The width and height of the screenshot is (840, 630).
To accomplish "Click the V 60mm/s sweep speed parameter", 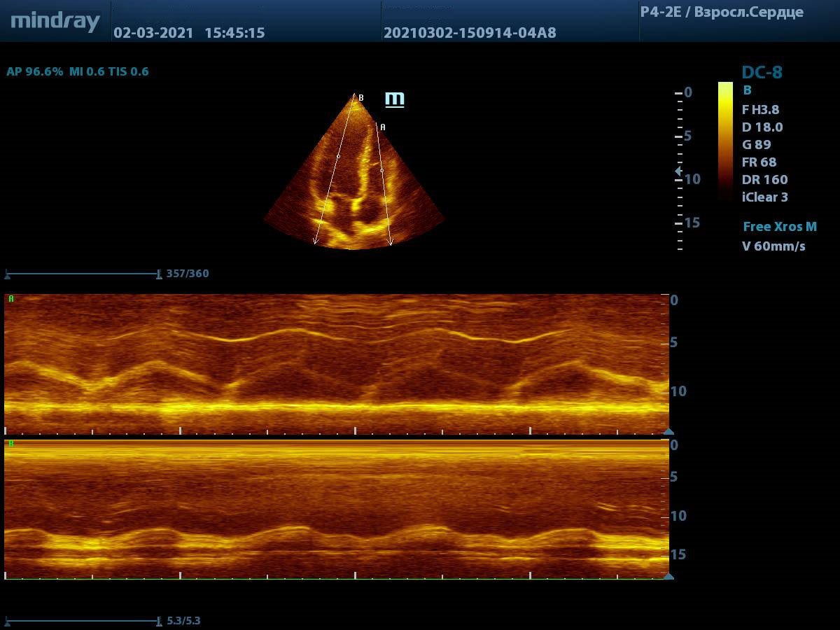I will click(773, 246).
